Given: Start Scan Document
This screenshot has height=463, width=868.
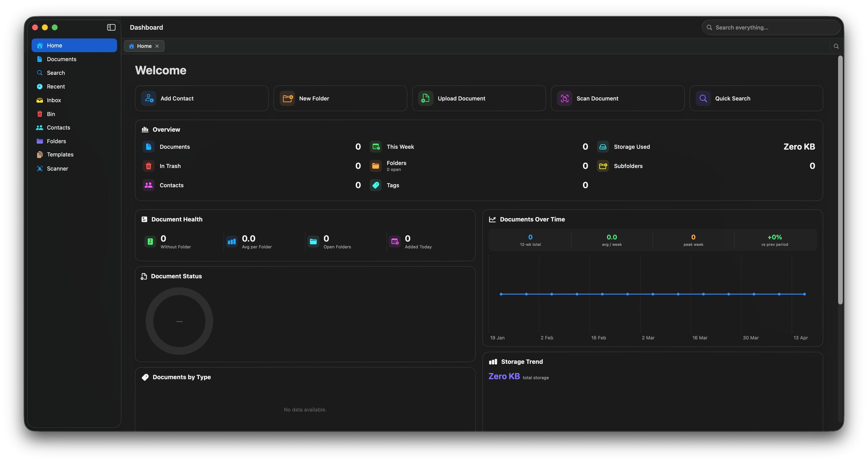Looking at the screenshot, I should point(617,98).
